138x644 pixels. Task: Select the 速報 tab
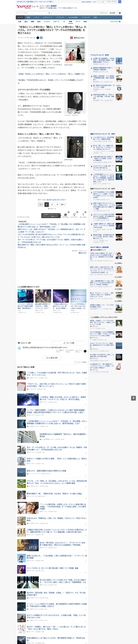tap(28, 17)
